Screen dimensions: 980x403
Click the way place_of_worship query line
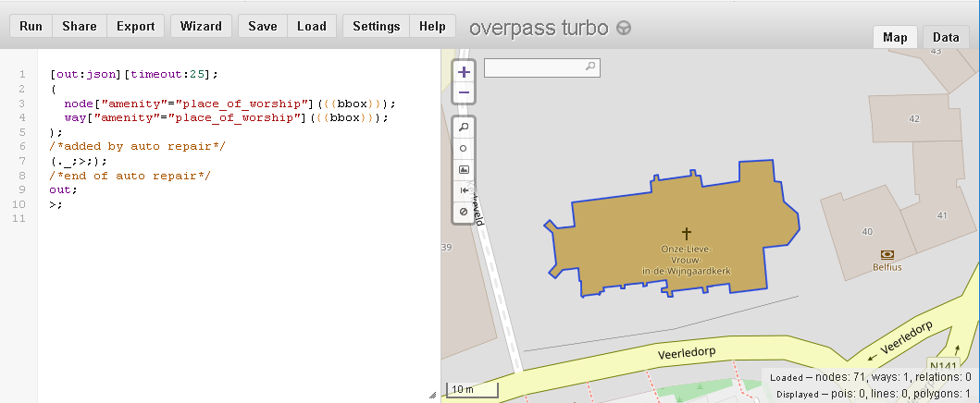click(226, 117)
